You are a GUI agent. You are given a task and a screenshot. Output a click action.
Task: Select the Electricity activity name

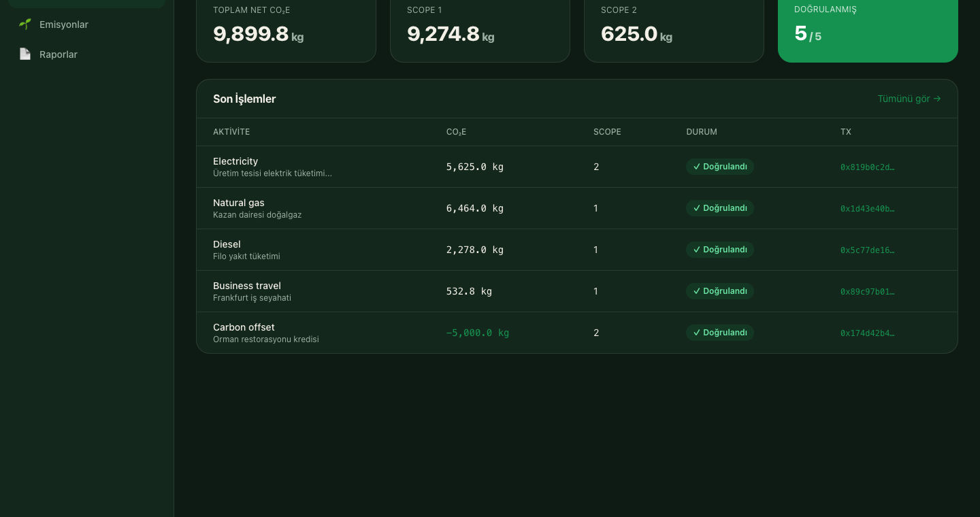(x=235, y=161)
